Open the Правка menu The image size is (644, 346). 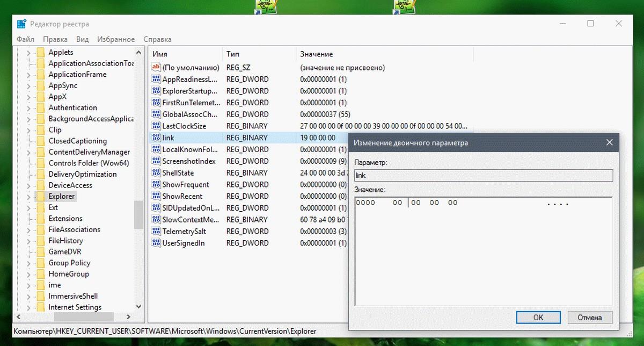point(55,39)
